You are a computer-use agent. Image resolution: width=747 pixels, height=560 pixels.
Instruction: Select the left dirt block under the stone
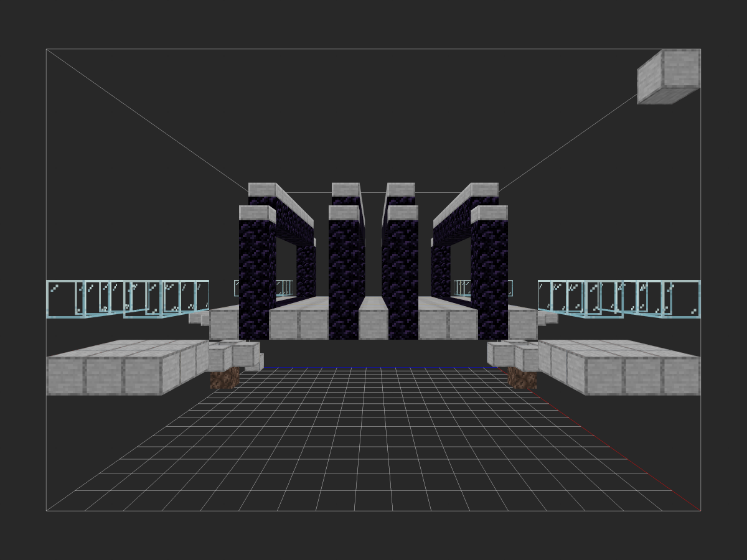pyautogui.click(x=225, y=378)
